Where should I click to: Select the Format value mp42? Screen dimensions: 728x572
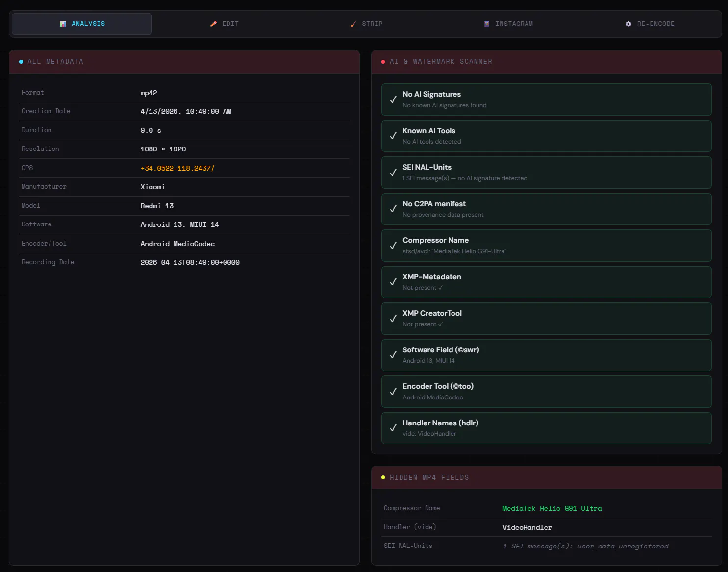149,93
